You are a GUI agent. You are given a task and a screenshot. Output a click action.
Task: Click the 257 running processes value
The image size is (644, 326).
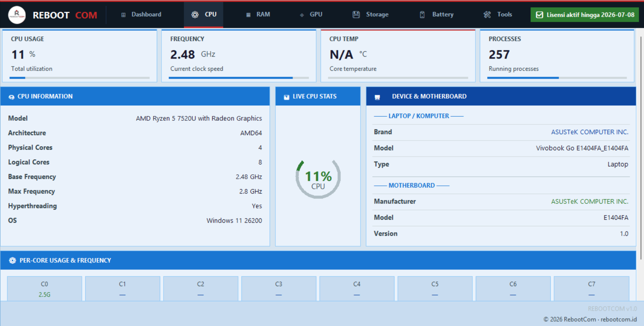coord(499,54)
